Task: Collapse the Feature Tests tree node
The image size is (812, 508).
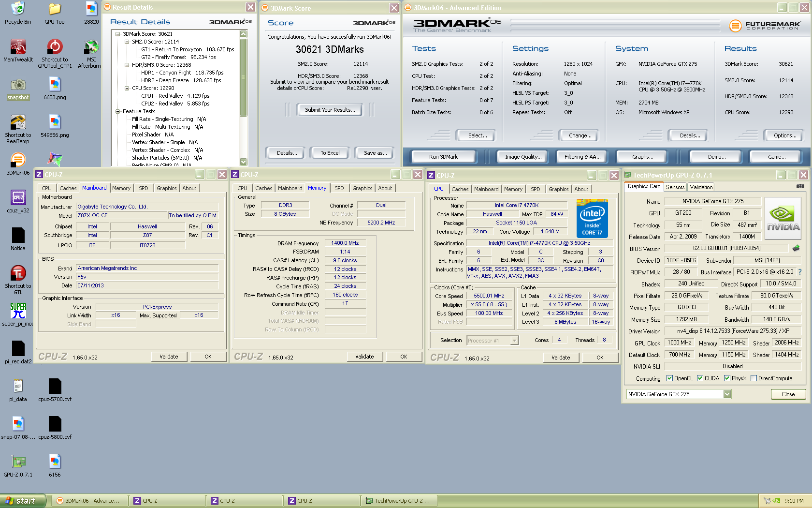Action: (117, 111)
